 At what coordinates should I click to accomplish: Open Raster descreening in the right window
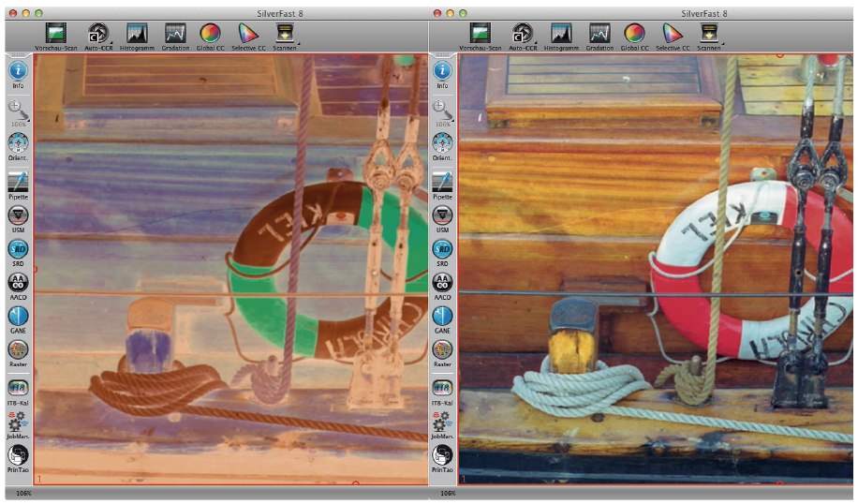(x=442, y=350)
